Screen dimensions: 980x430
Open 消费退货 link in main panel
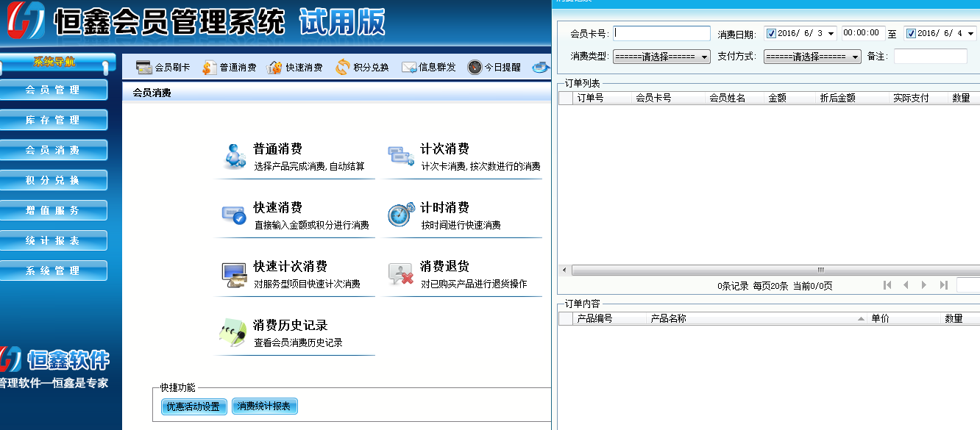445,266
